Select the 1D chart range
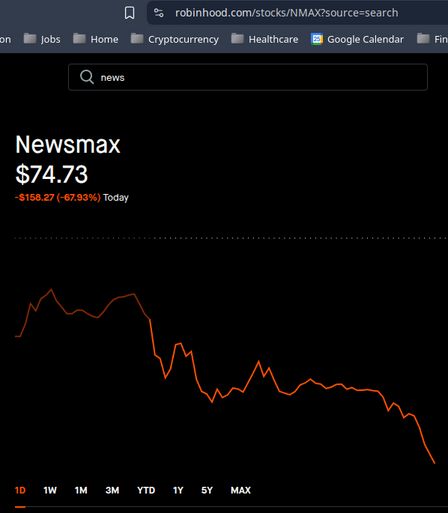This screenshot has width=448, height=513. click(x=20, y=490)
